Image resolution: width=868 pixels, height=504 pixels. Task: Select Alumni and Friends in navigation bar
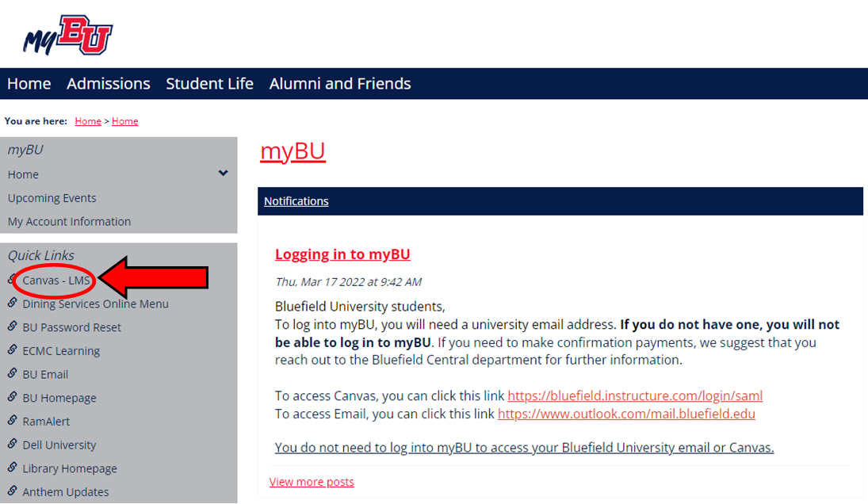tap(340, 83)
